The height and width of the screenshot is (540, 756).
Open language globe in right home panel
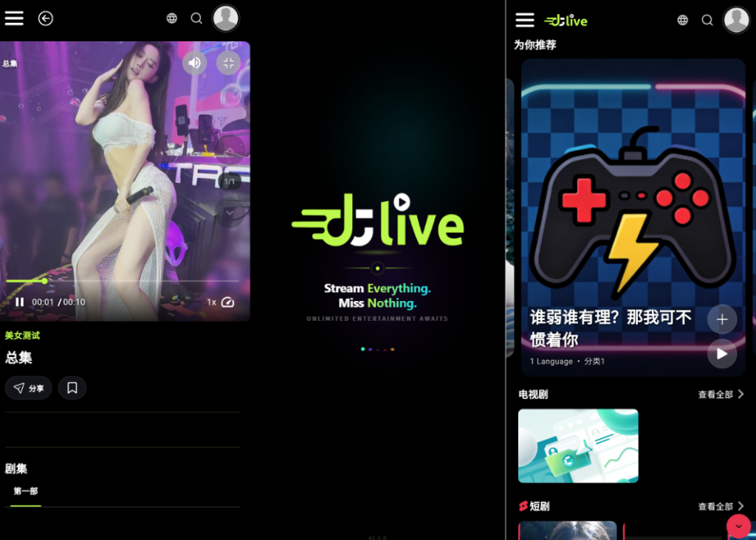[683, 20]
